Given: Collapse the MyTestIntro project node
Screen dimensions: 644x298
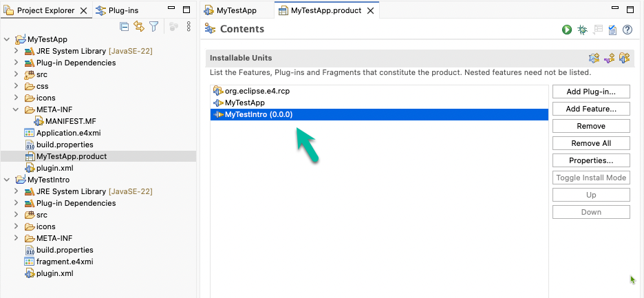Looking at the screenshot, I should coord(7,180).
